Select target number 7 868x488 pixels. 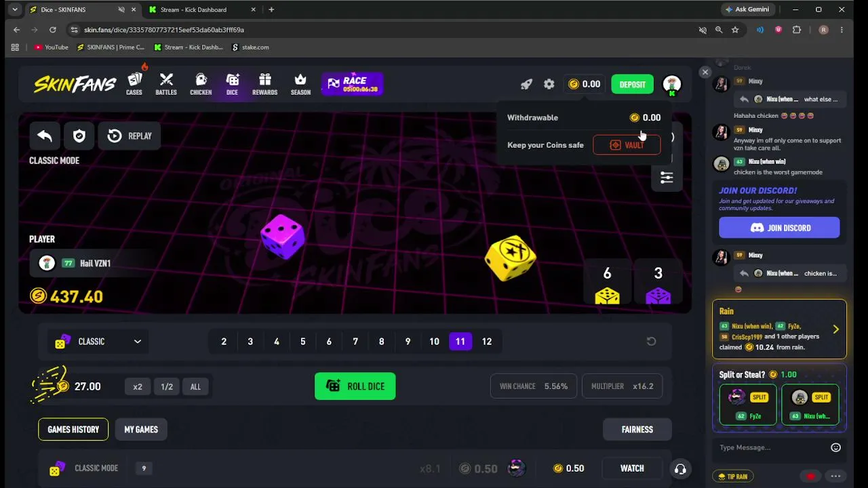point(355,342)
